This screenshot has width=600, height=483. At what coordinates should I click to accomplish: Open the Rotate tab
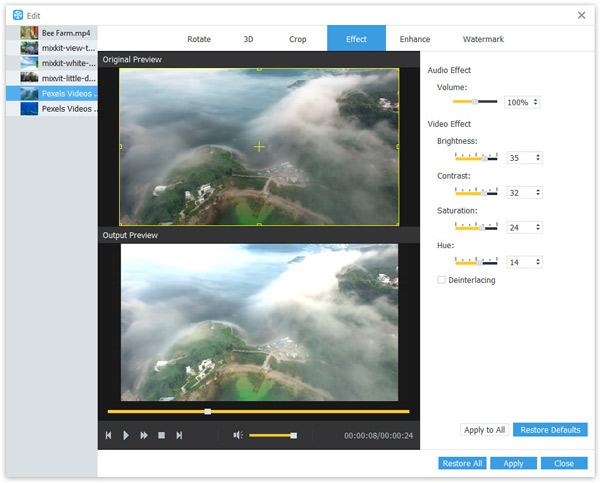pos(199,39)
